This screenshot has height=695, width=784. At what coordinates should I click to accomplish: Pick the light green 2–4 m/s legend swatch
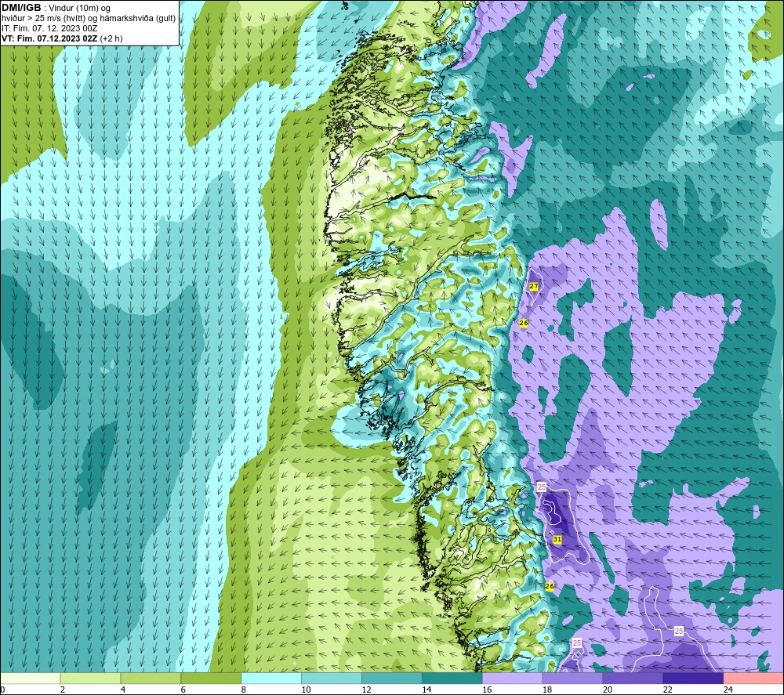[x=90, y=679]
